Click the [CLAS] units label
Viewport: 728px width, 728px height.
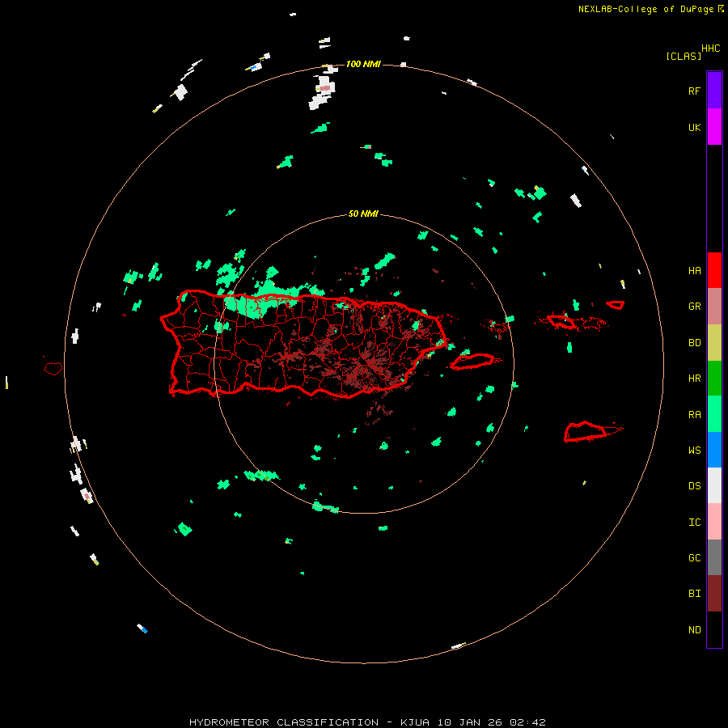tap(684, 56)
